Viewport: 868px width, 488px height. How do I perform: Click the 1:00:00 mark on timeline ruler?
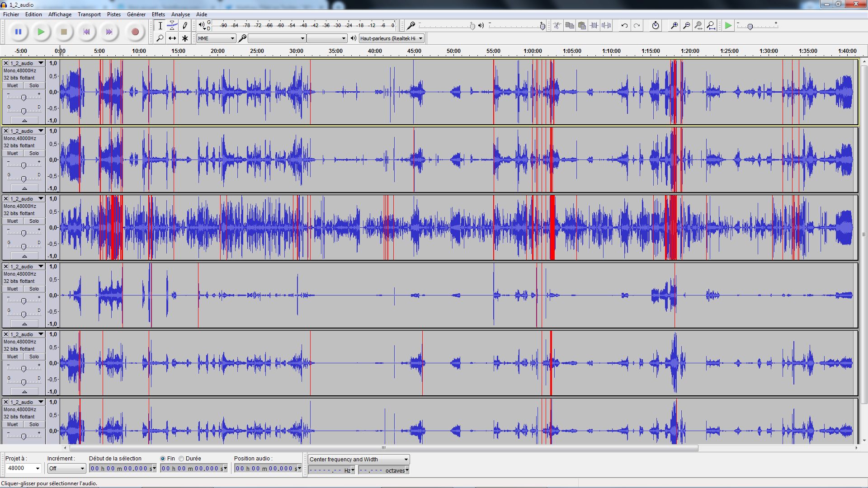[533, 51]
